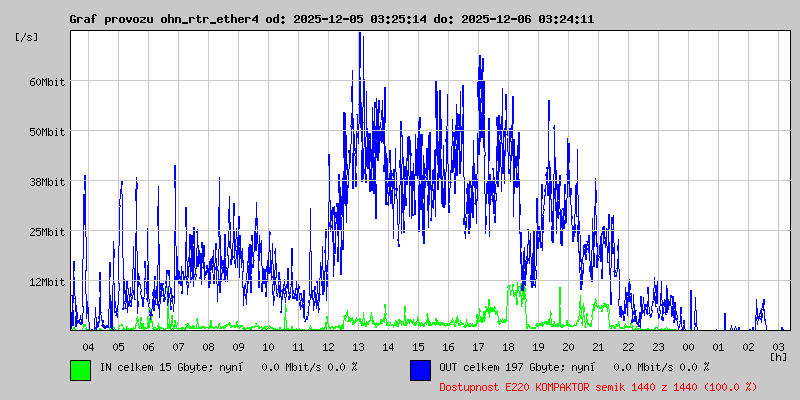The image size is (800, 400).
Task: Click the red Dostupnost availability text
Action: (x=583, y=386)
